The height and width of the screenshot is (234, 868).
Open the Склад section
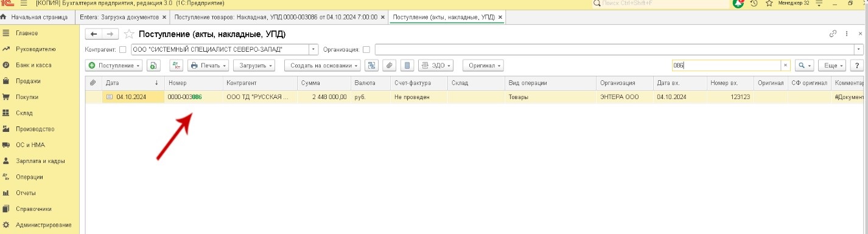(x=24, y=112)
